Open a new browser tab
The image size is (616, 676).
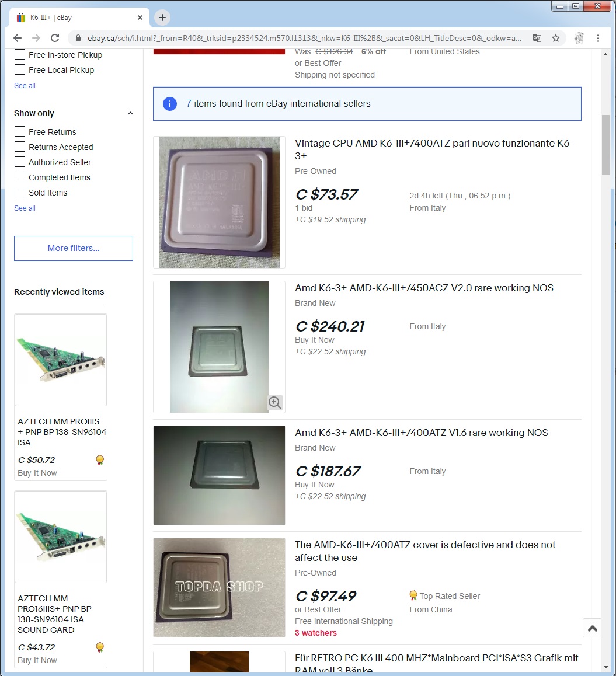[x=162, y=18]
